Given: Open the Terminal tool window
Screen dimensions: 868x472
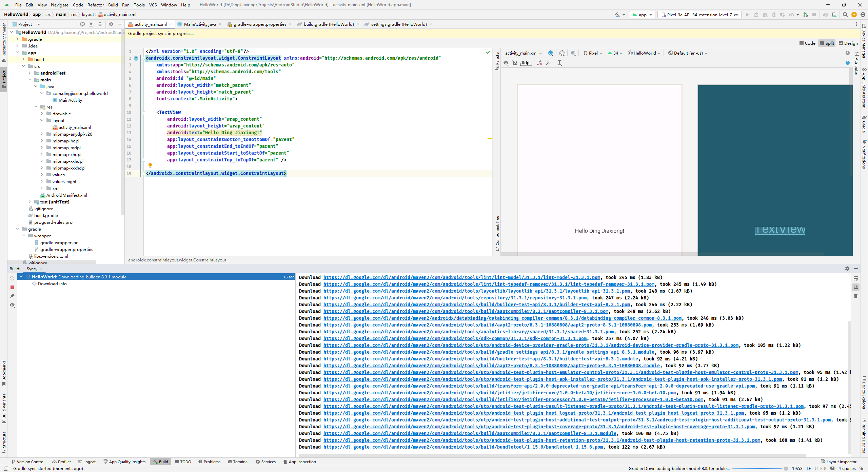Looking at the screenshot, I should pos(238,461).
